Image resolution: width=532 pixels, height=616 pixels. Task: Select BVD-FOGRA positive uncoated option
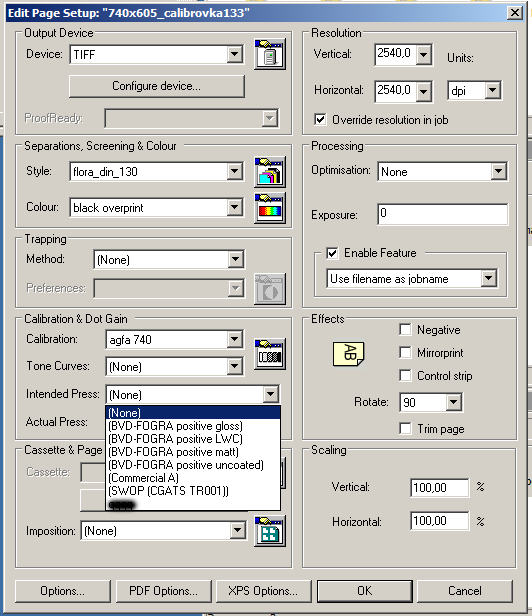(193, 465)
